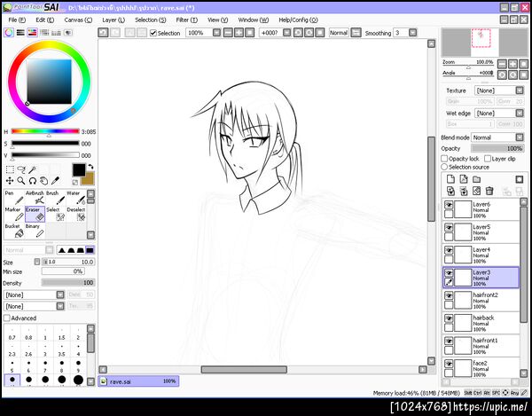The height and width of the screenshot is (416, 532).
Task: Open the Window menu
Action: [253, 20]
